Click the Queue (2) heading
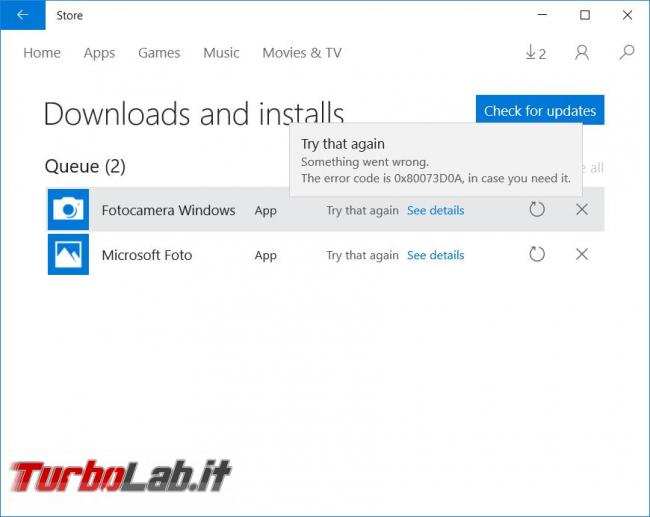 tap(85, 166)
